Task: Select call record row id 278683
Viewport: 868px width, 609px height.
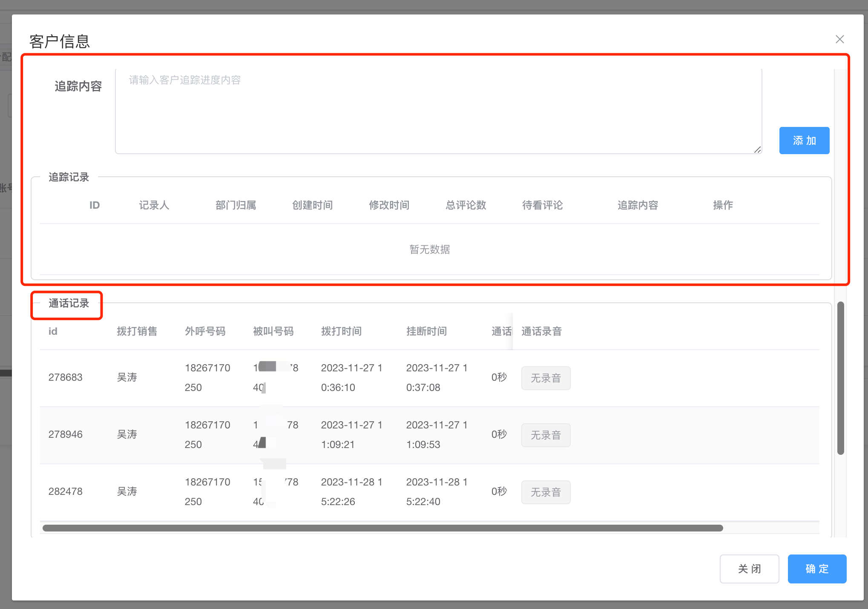Action: (66, 377)
